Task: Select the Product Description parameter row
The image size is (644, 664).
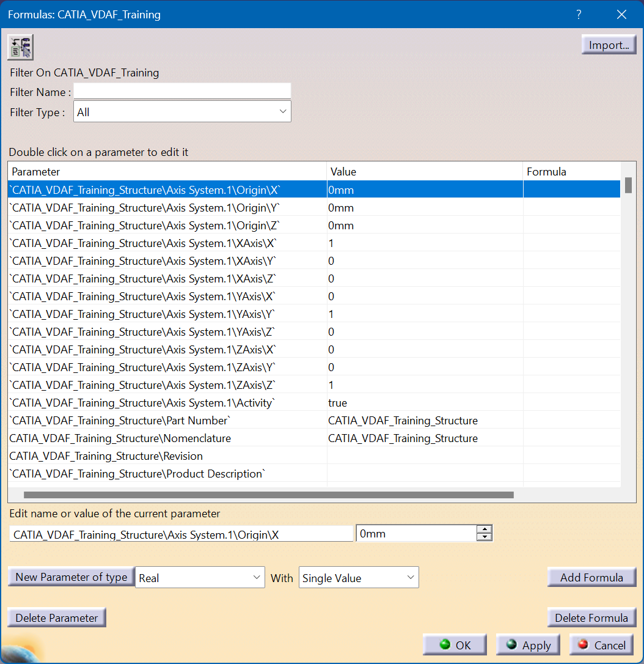Action: [x=314, y=473]
